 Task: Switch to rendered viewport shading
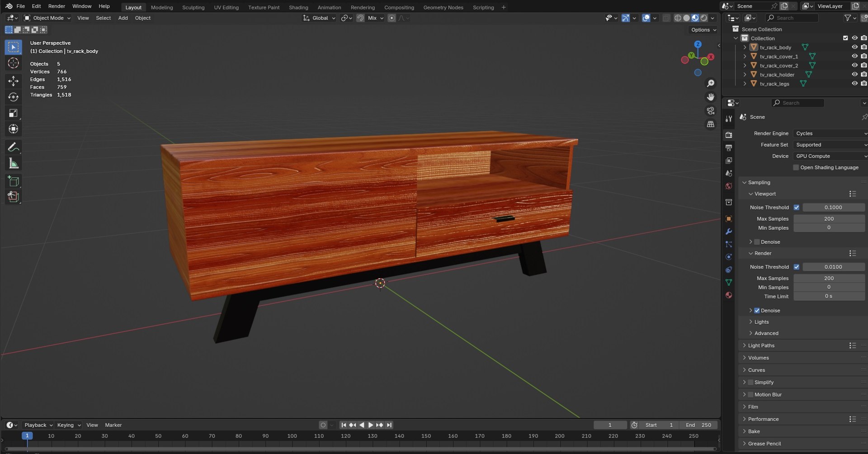point(704,18)
